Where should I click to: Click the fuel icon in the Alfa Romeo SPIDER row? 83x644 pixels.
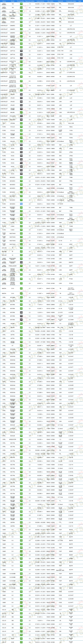(x=21, y=22)
